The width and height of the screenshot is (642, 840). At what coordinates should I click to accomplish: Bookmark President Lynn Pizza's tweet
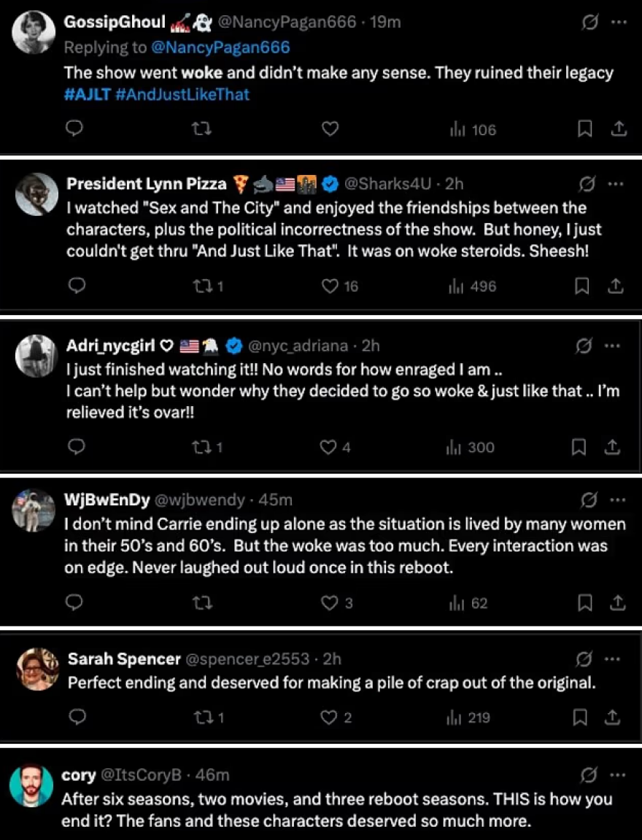tap(582, 287)
